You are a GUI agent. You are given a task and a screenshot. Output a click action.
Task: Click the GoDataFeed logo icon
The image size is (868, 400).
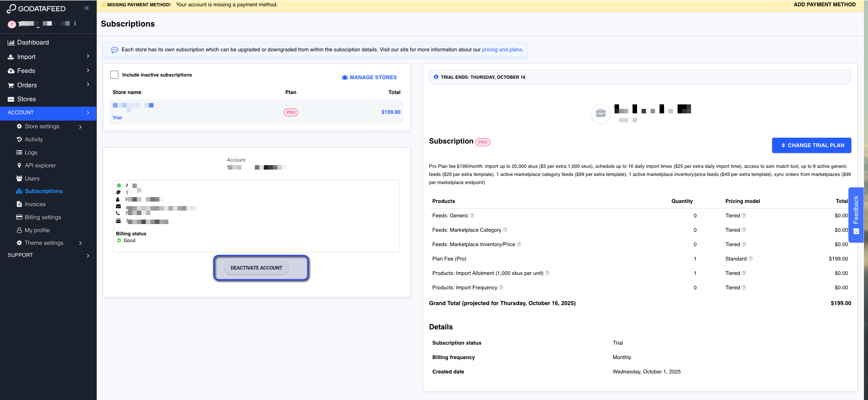[x=11, y=9]
